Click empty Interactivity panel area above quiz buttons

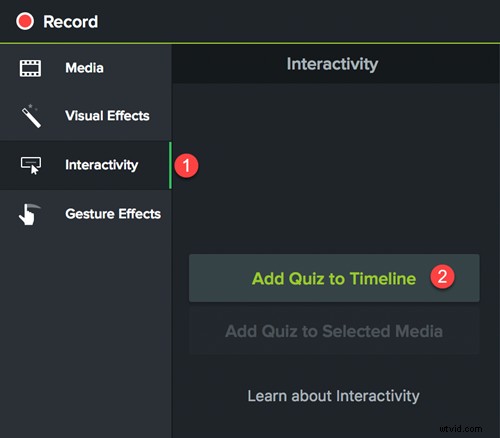(336, 167)
